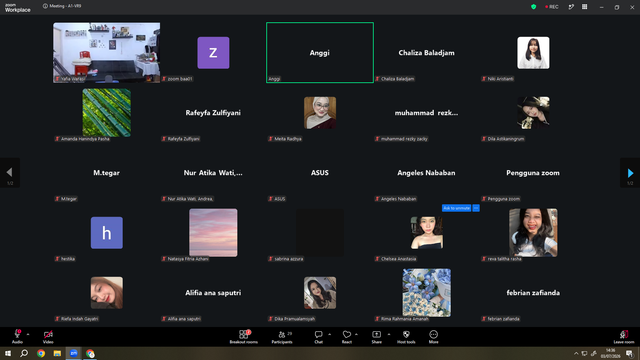
Task: Open Chrome from the Windows taskbar
Action: coord(41,353)
